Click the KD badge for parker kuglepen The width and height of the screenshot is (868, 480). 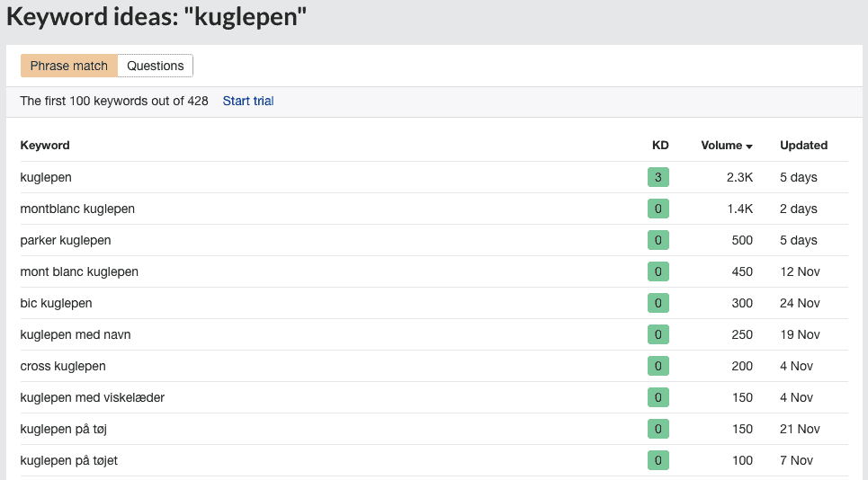[658, 240]
